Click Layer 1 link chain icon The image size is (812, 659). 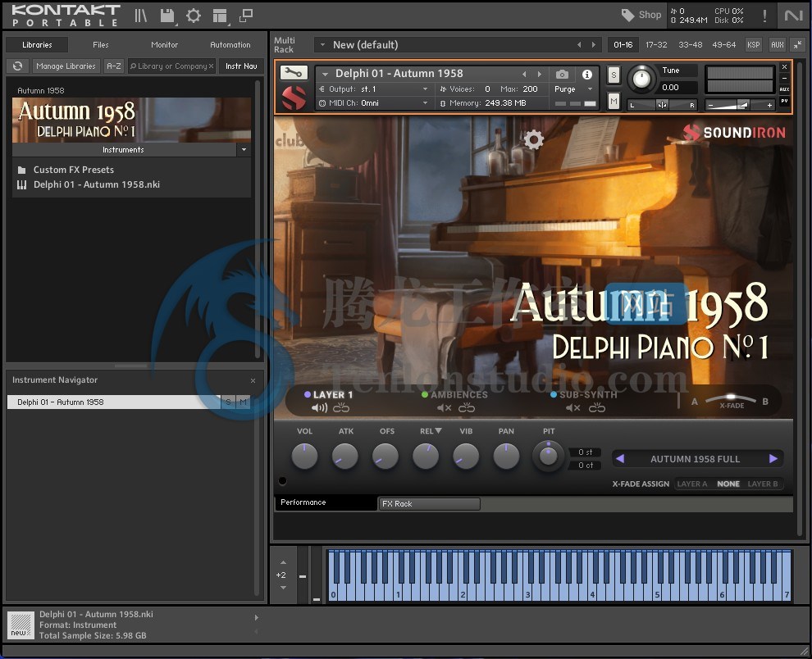pyautogui.click(x=341, y=408)
